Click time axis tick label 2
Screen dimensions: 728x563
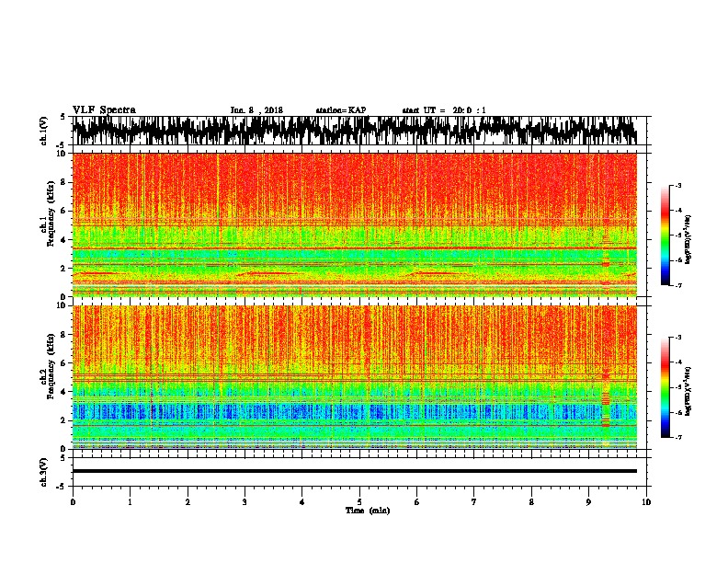tap(188, 502)
